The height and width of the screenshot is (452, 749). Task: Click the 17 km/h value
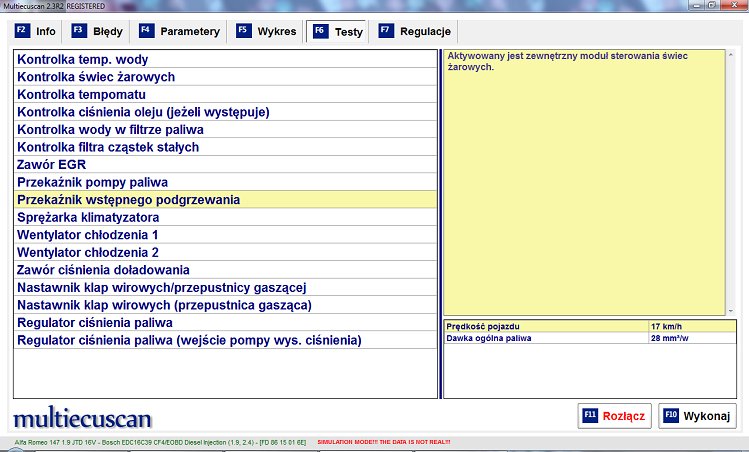click(x=666, y=326)
